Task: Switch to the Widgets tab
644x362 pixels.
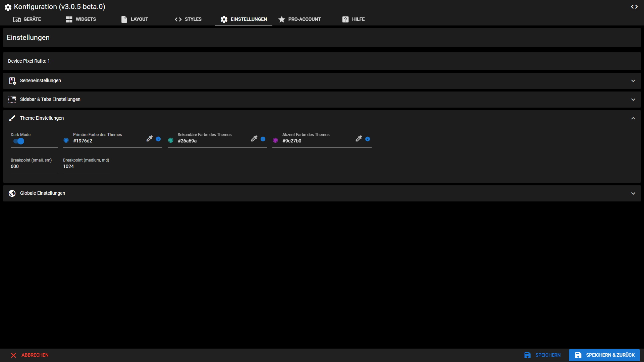Action: 81,19
